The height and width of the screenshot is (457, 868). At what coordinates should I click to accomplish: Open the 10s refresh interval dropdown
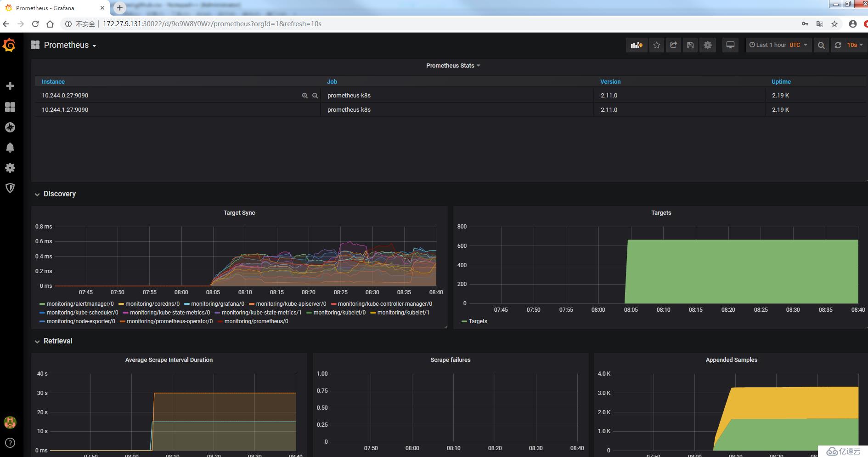click(855, 45)
